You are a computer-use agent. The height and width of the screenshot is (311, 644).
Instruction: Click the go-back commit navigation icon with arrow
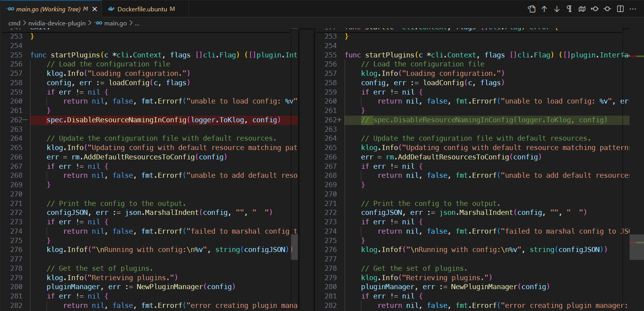(x=595, y=9)
